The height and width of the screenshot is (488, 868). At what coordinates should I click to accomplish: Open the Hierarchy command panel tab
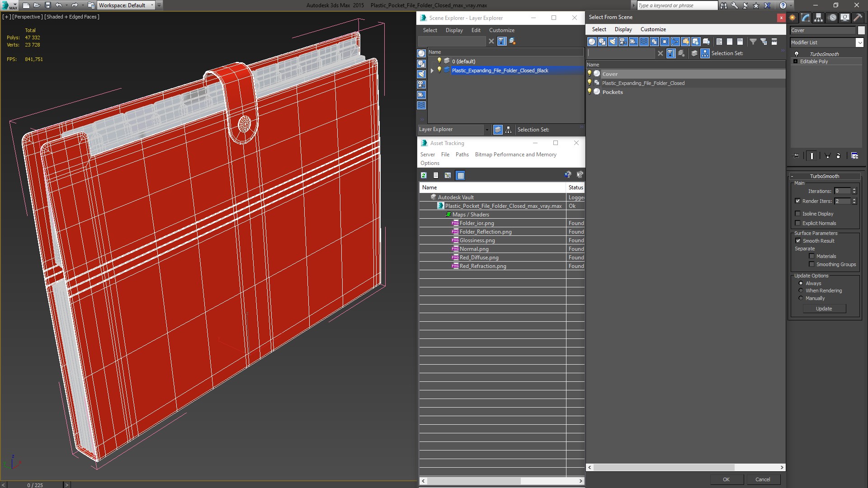(819, 18)
